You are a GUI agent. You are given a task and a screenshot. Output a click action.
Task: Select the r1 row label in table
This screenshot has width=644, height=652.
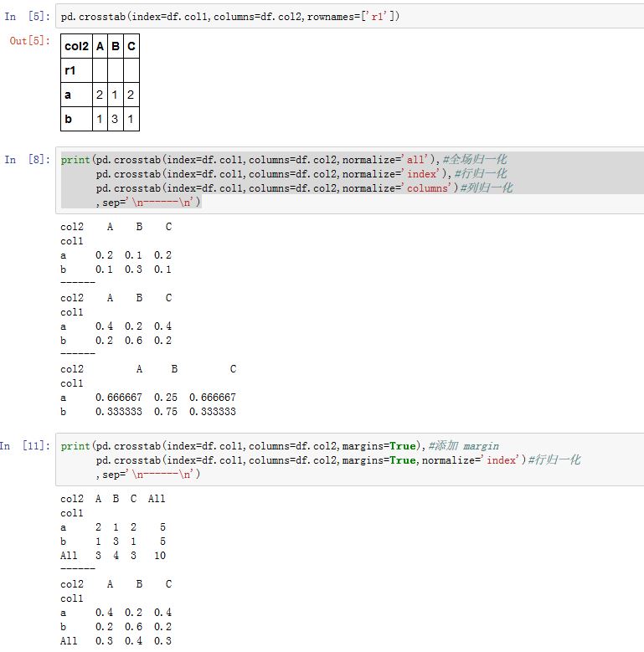coord(70,71)
